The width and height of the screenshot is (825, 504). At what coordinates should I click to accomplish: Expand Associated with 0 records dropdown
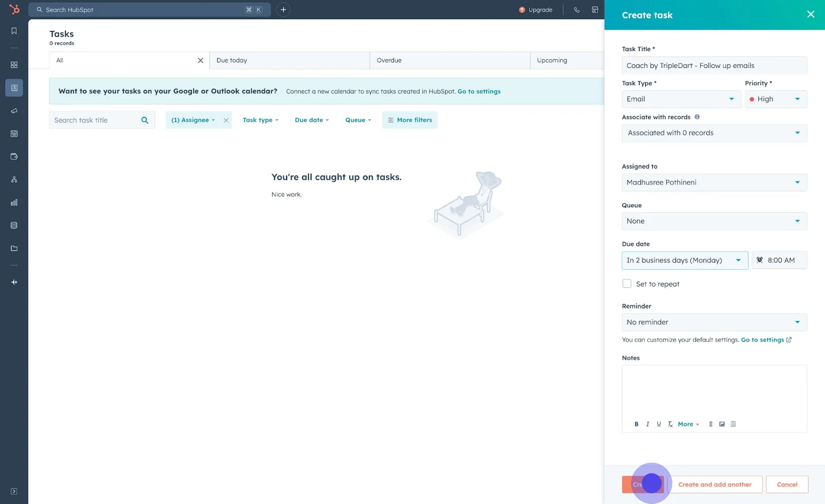click(x=714, y=133)
